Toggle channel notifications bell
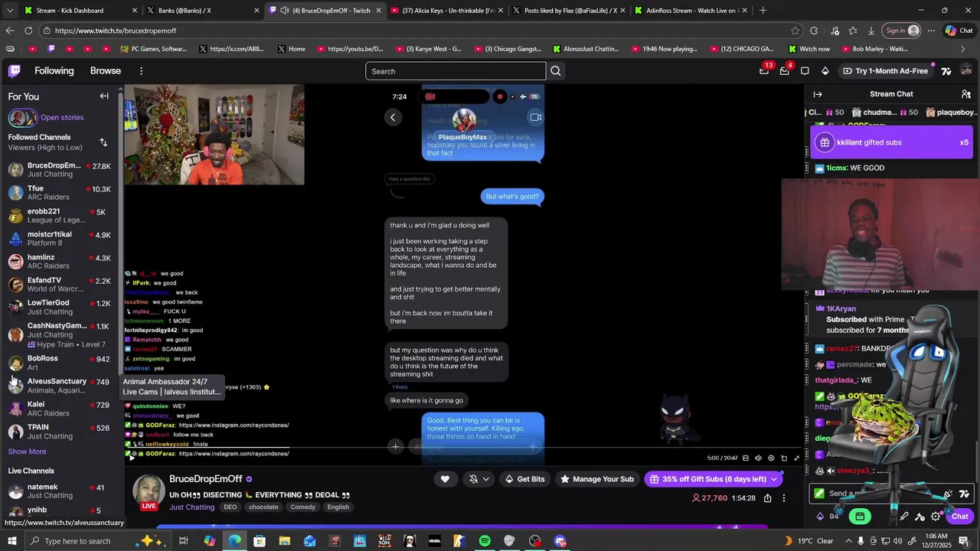980x551 pixels. click(x=473, y=479)
